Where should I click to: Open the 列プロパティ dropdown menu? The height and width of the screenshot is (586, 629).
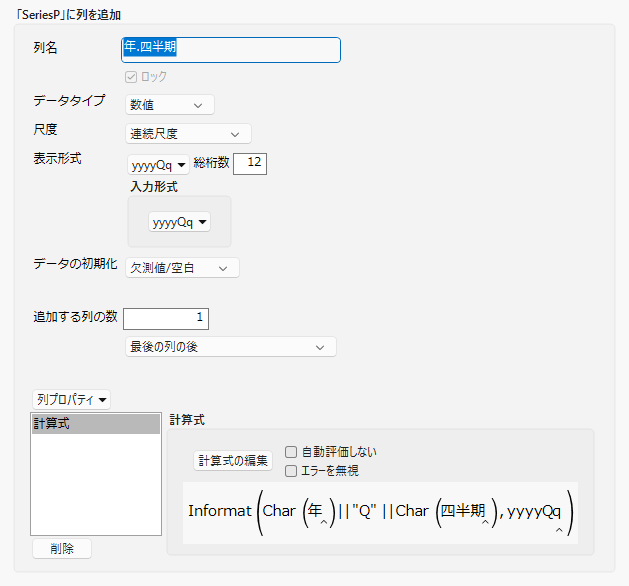click(71, 399)
